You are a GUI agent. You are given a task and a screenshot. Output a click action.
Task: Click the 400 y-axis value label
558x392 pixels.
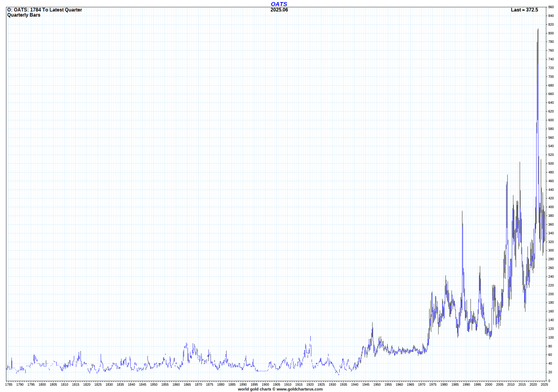pos(551,207)
